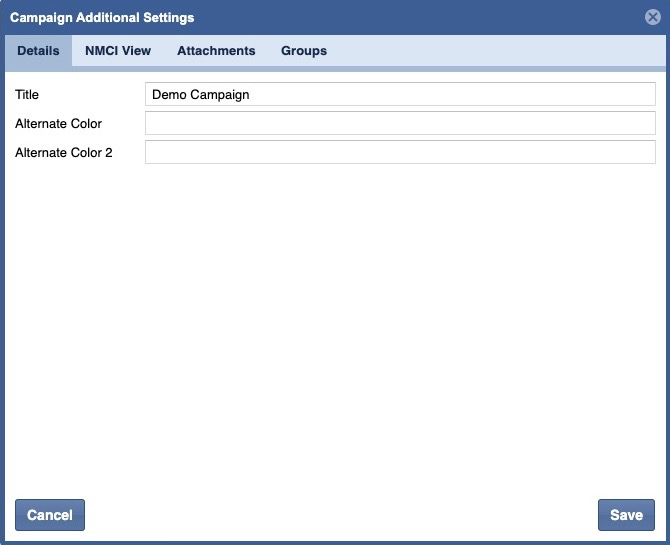Click inside the Alternate Color 2 field
670x545 pixels.
pyautogui.click(x=400, y=152)
